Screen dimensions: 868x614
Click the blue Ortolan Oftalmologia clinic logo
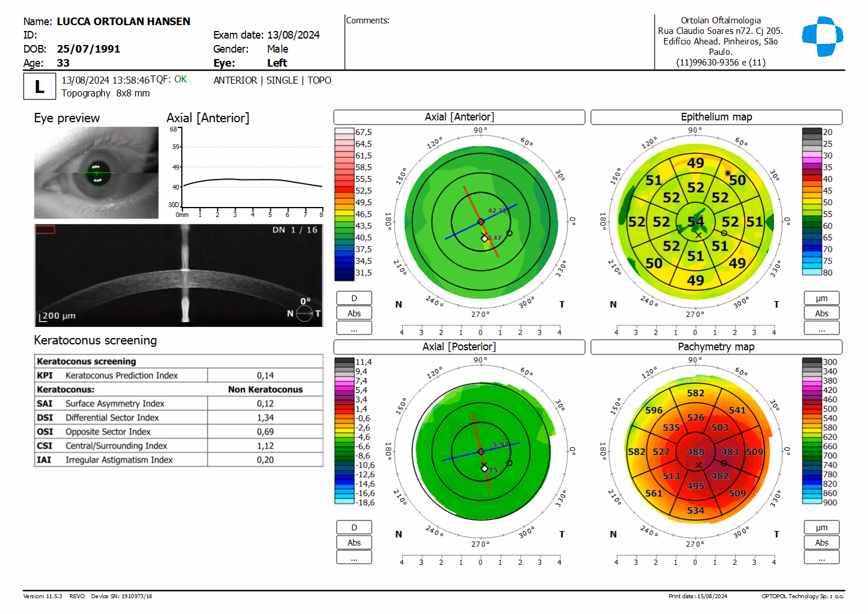click(x=822, y=36)
